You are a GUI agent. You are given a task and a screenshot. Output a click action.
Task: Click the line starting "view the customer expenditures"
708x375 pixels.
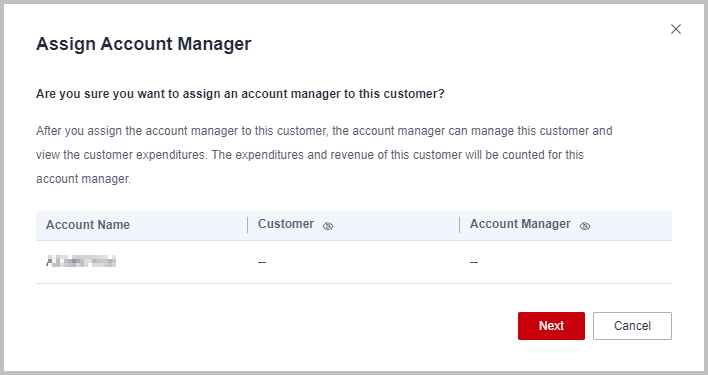point(310,155)
